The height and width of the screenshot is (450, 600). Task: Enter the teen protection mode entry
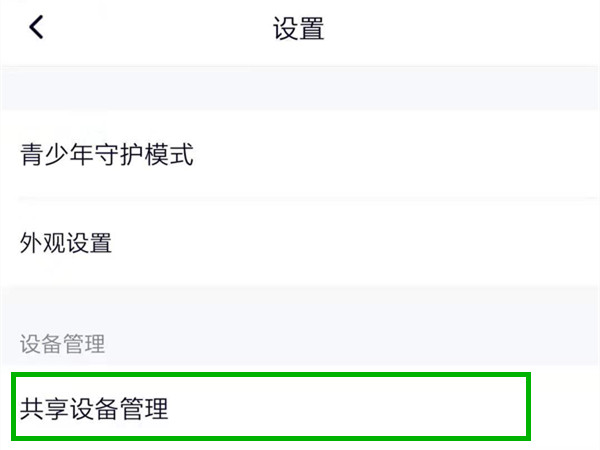(x=300, y=155)
